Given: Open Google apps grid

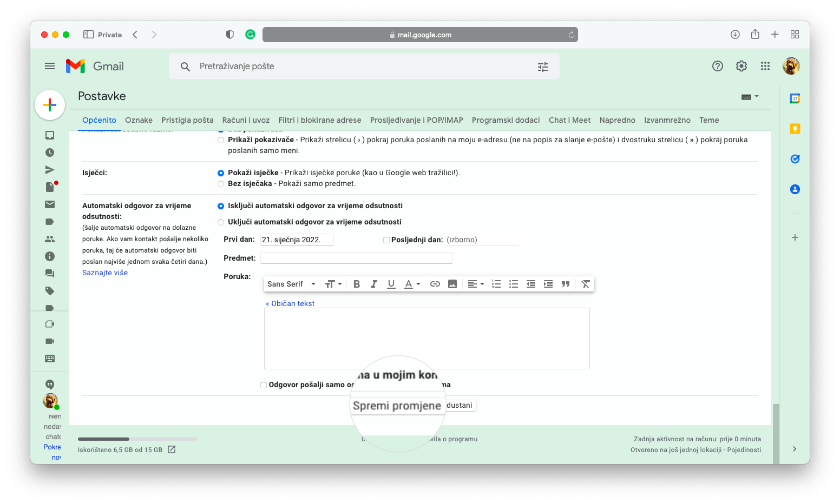Looking at the screenshot, I should click(x=765, y=66).
